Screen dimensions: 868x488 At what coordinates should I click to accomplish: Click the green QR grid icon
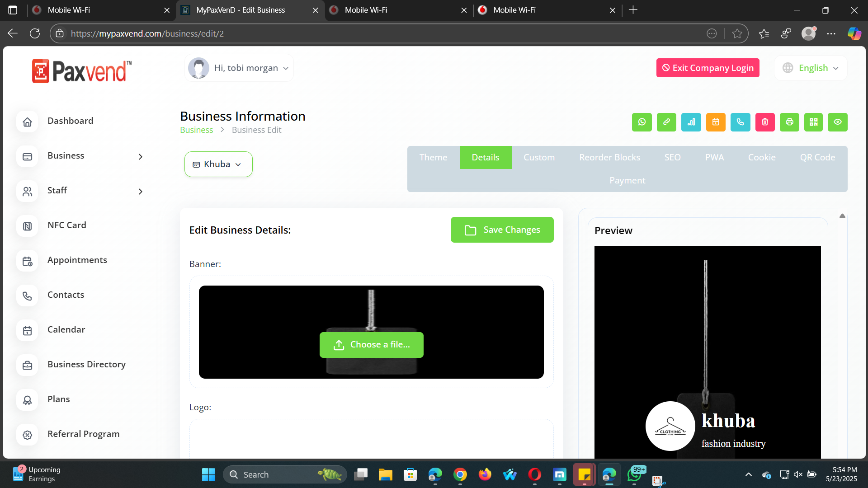click(814, 122)
